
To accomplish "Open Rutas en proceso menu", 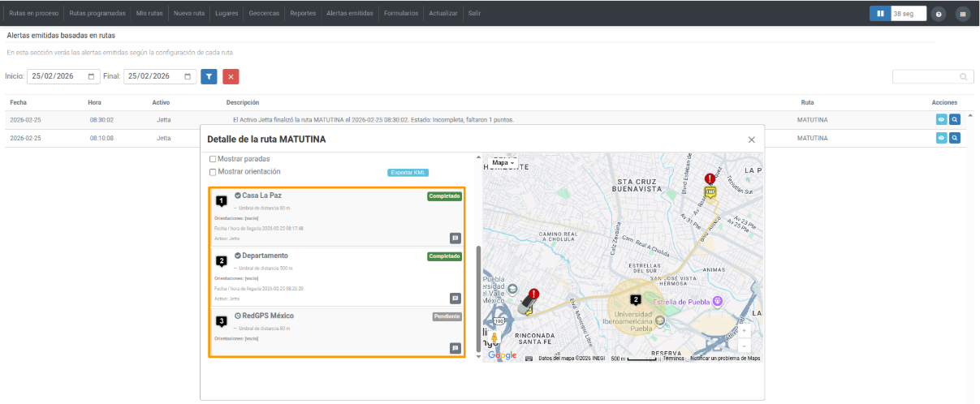I will 33,14.
